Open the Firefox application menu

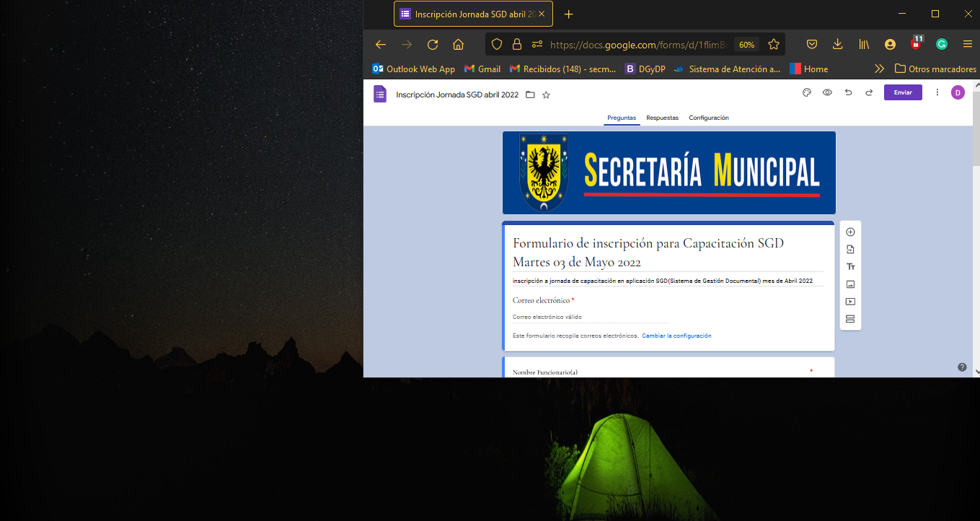(968, 45)
